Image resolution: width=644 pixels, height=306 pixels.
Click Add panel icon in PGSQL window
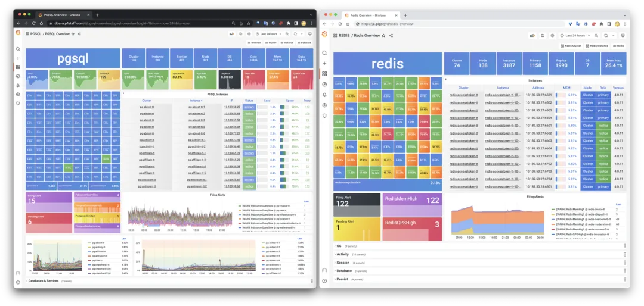pos(231,34)
